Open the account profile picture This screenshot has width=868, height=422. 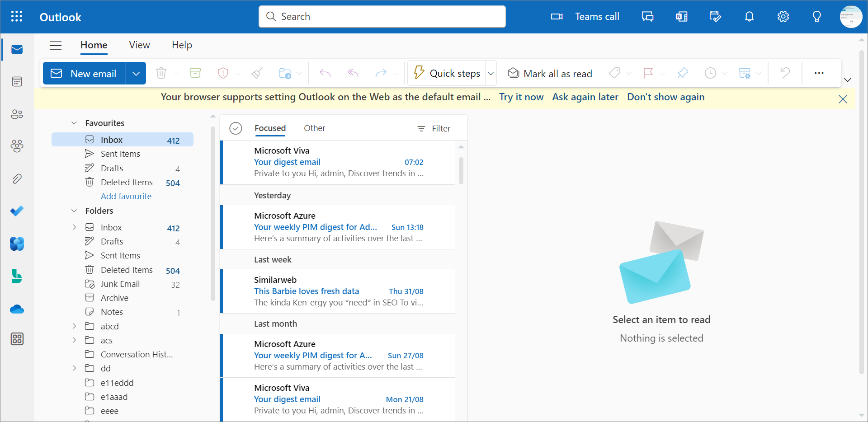[x=851, y=17]
